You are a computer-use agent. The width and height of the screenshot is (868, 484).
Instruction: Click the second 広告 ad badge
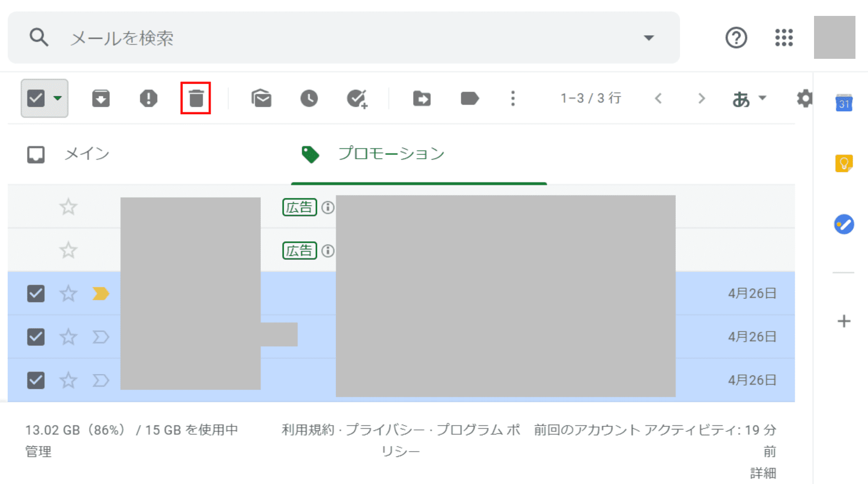299,251
